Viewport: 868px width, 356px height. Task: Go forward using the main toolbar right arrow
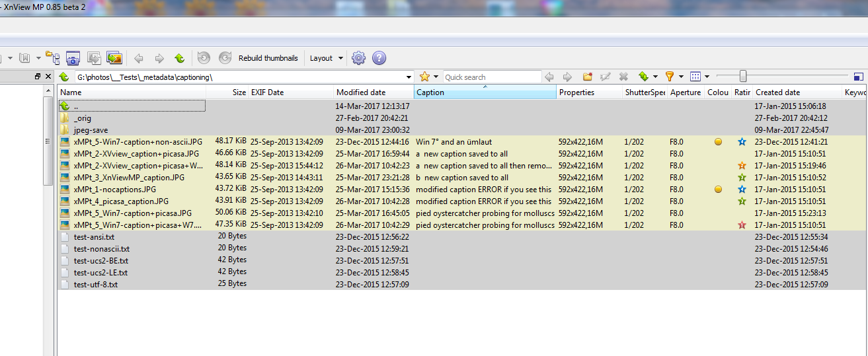(159, 58)
